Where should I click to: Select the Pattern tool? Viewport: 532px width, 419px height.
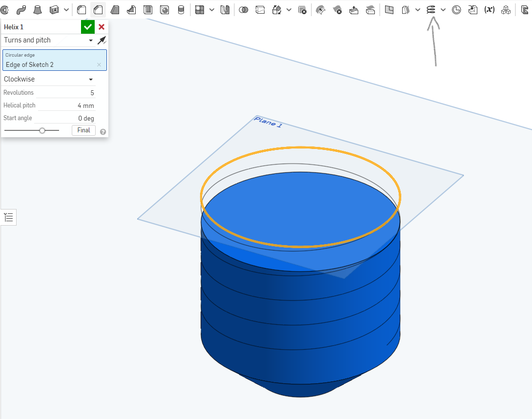(x=200, y=10)
